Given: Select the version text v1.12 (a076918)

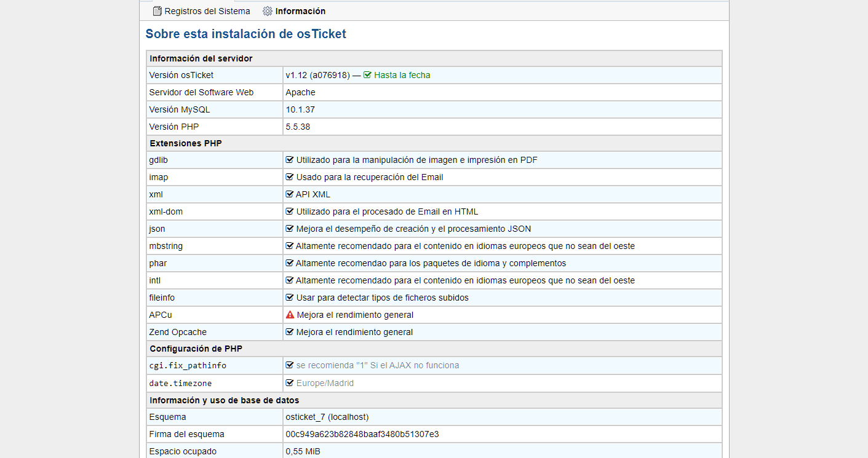Looking at the screenshot, I should click(317, 75).
